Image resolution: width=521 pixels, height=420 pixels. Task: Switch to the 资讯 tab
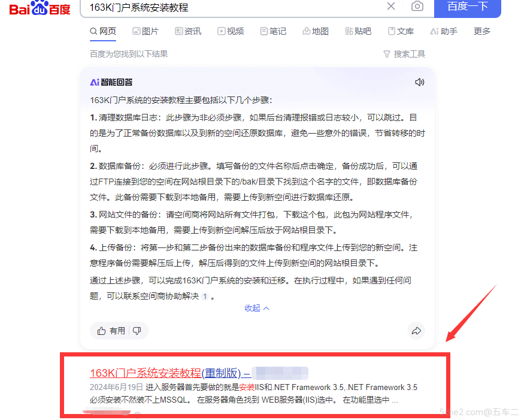click(188, 31)
